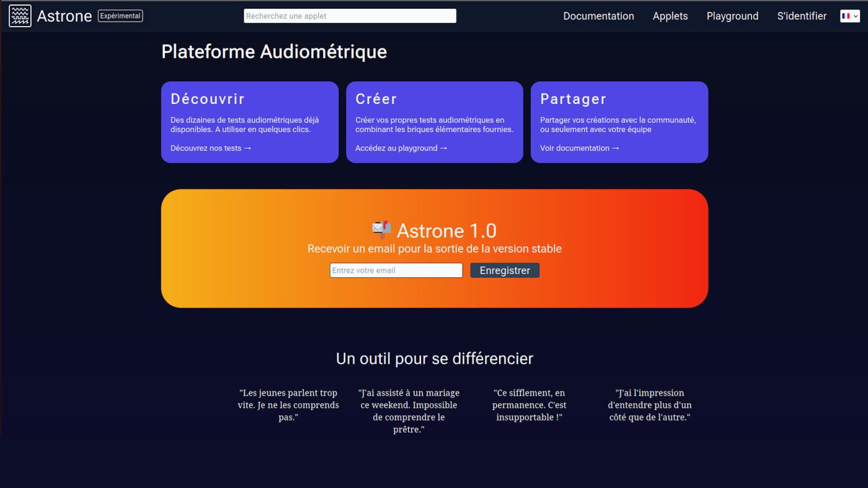This screenshot has width=868, height=488.
Task: Open the Documentation menu item
Action: (598, 16)
